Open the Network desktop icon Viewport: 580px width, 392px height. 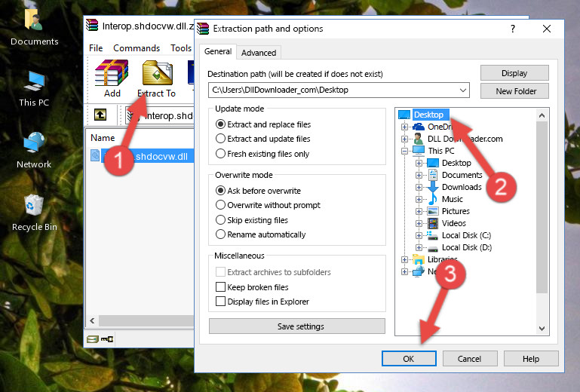[34, 150]
